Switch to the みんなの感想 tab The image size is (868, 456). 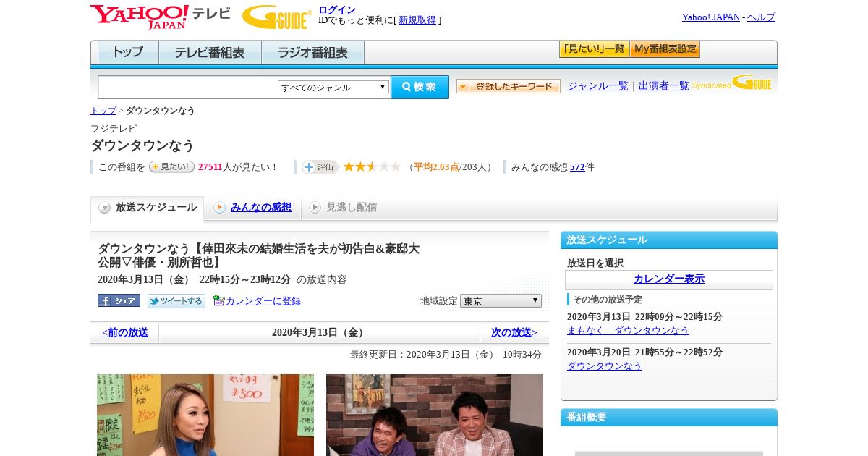(252, 208)
